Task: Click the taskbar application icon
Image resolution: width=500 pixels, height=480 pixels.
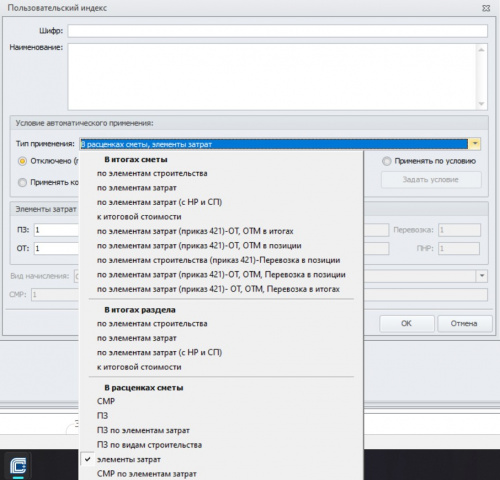Action: click(17, 465)
